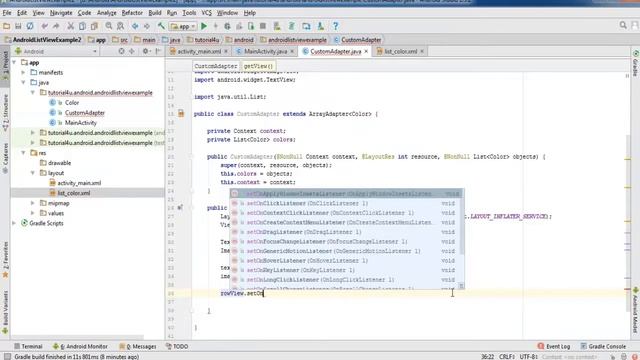This screenshot has width=640, height=360.
Task: Select the drawable folder
Action: point(60,163)
